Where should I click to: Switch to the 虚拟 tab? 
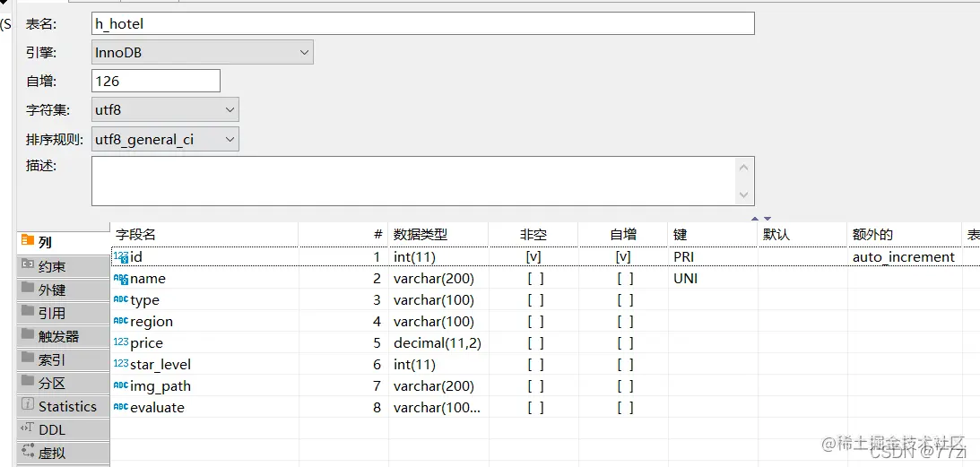point(63,453)
